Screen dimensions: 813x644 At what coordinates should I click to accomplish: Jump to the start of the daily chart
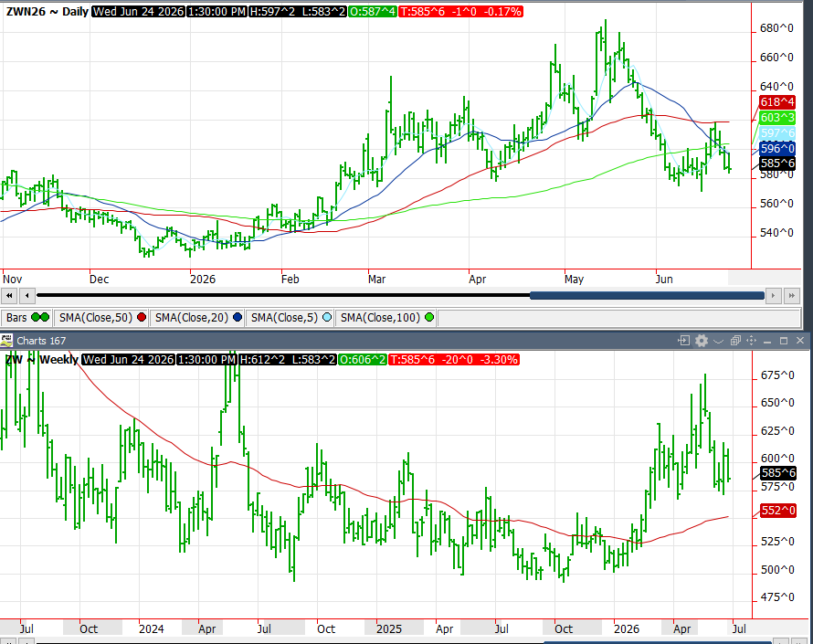point(9,296)
